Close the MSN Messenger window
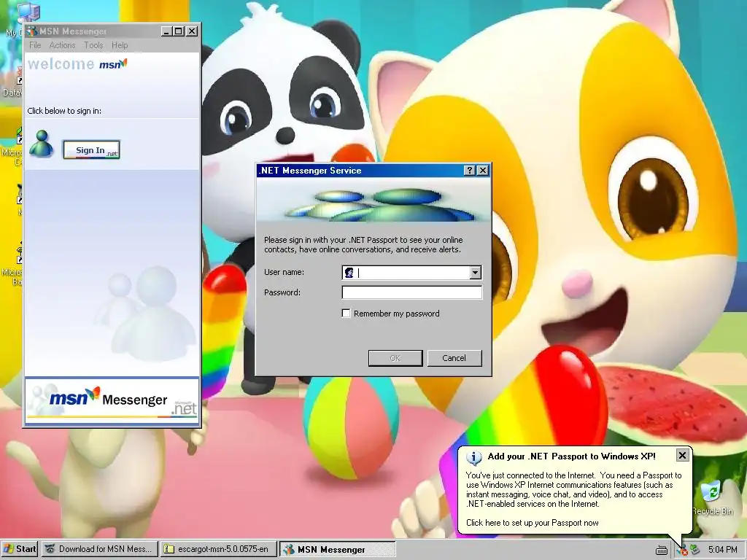The width and height of the screenshot is (747, 560). [x=192, y=31]
